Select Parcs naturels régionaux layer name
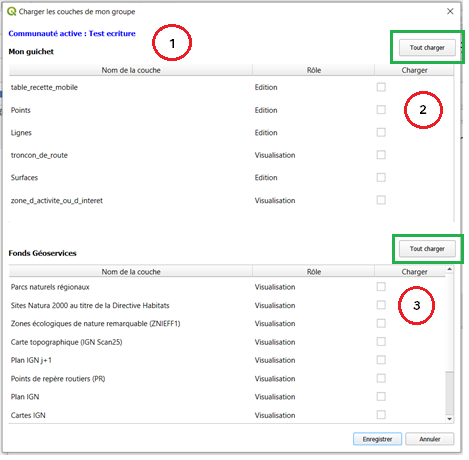Screen dimensions: 469x460 coord(50,287)
